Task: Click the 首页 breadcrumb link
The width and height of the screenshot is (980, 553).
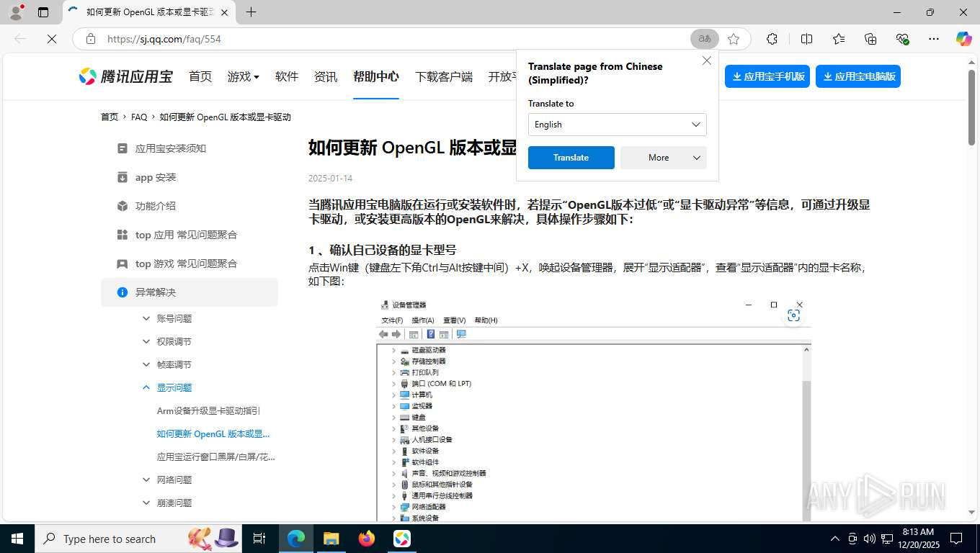Action: (x=110, y=117)
